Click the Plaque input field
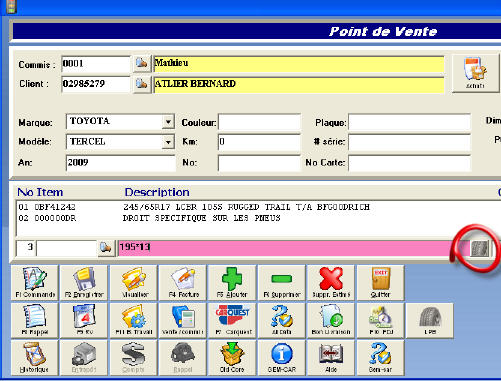501x381 pixels. click(409, 122)
